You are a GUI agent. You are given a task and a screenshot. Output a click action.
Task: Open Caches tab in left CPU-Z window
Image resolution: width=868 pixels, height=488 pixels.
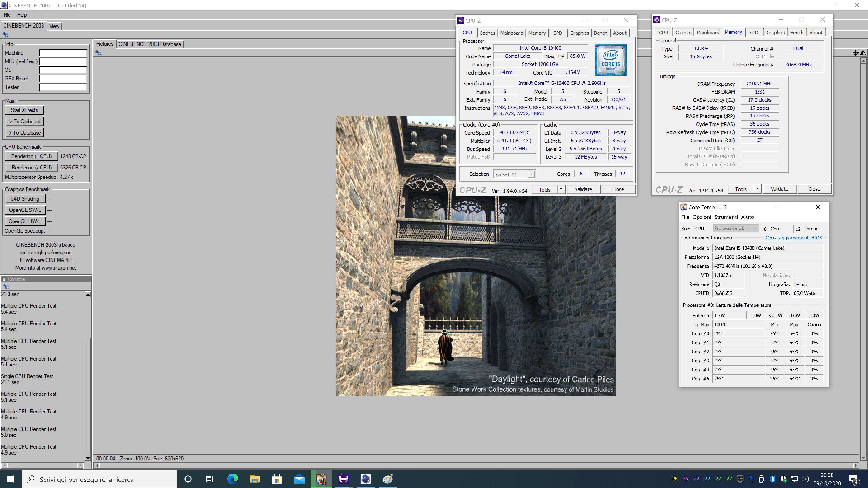coord(487,33)
